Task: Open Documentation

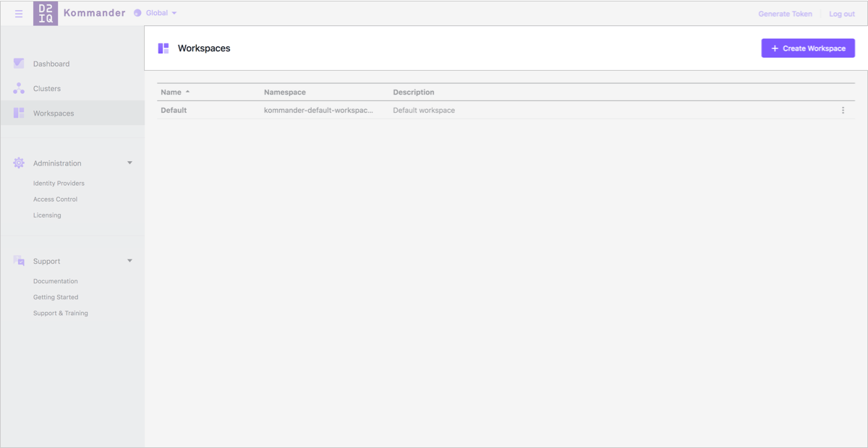Action: tap(56, 281)
